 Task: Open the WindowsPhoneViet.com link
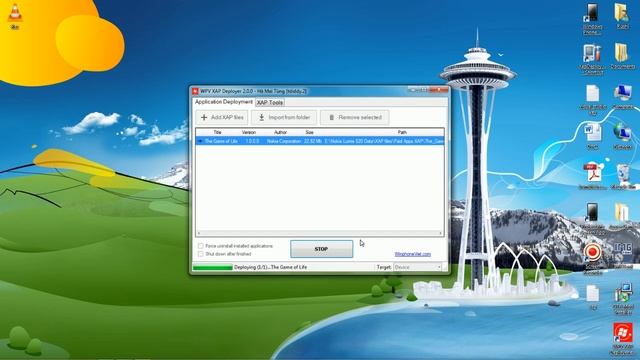(x=413, y=254)
